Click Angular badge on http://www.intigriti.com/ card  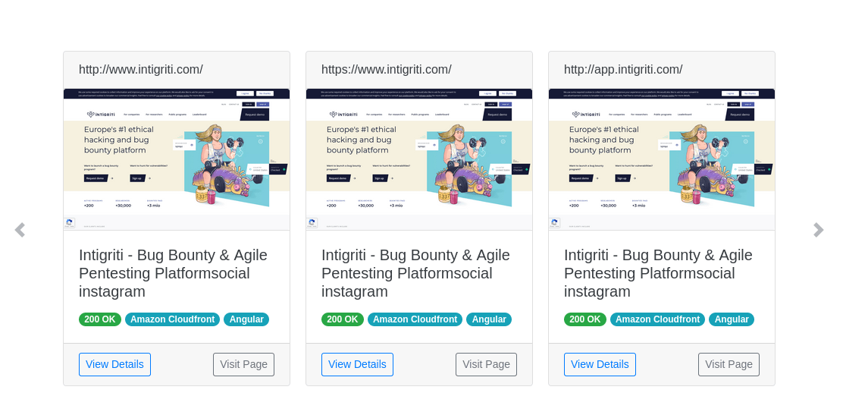tap(246, 319)
